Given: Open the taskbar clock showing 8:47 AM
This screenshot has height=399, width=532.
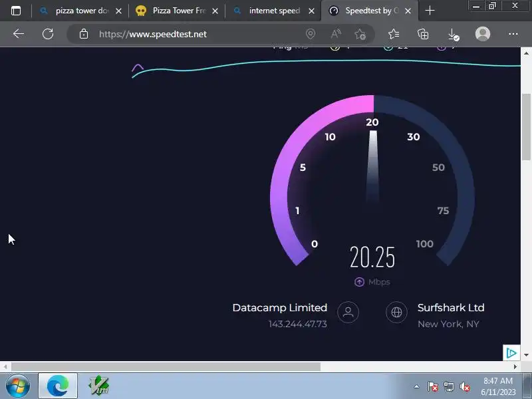Looking at the screenshot, I should click(498, 386).
